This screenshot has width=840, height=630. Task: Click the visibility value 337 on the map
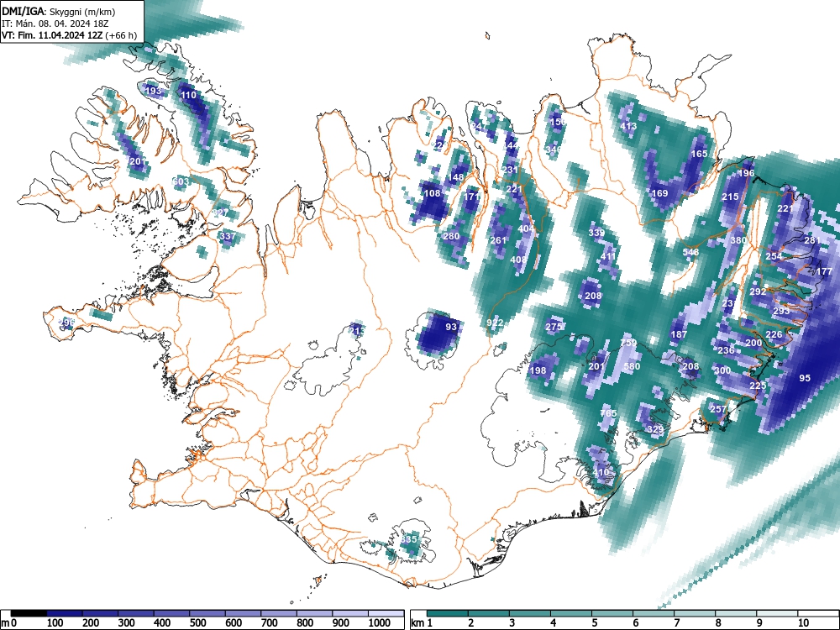point(228,236)
